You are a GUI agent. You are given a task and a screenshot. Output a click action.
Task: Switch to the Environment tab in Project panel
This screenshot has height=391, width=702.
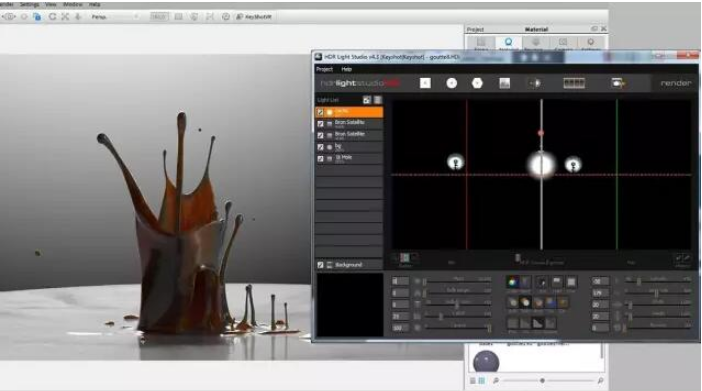(x=535, y=43)
